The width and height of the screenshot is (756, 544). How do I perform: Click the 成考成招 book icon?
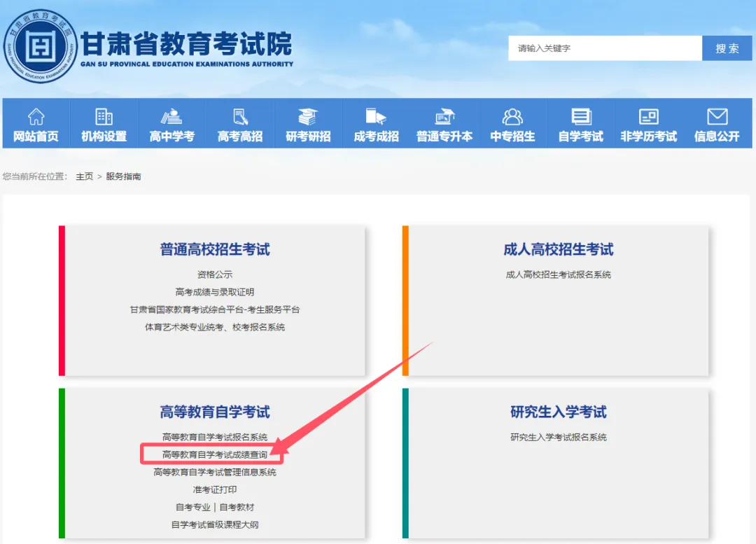[x=376, y=116]
